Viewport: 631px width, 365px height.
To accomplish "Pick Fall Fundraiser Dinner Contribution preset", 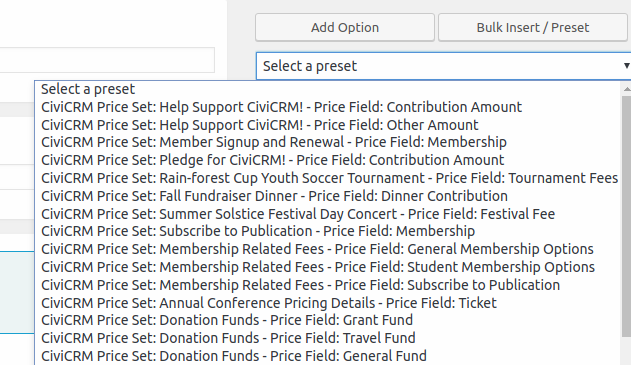I will pyautogui.click(x=328, y=196).
